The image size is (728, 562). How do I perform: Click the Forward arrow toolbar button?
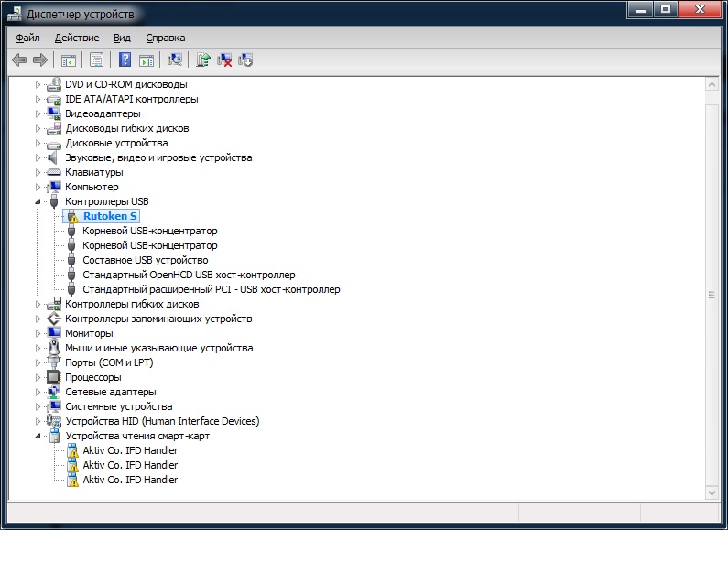click(39, 60)
